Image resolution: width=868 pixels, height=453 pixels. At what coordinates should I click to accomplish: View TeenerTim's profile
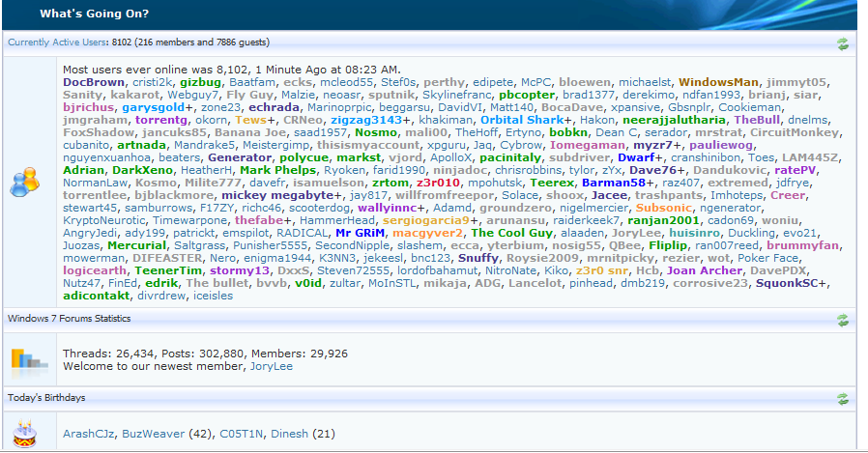coord(168,270)
